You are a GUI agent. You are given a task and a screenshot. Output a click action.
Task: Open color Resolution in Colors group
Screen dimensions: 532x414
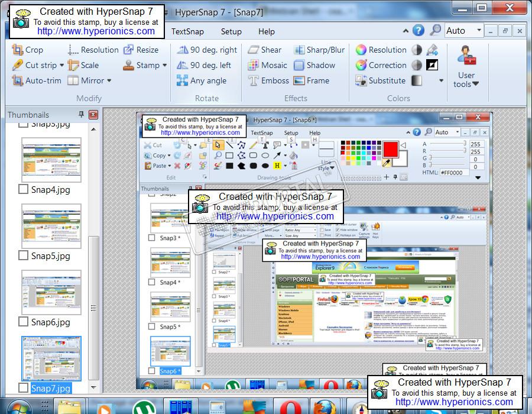click(381, 50)
